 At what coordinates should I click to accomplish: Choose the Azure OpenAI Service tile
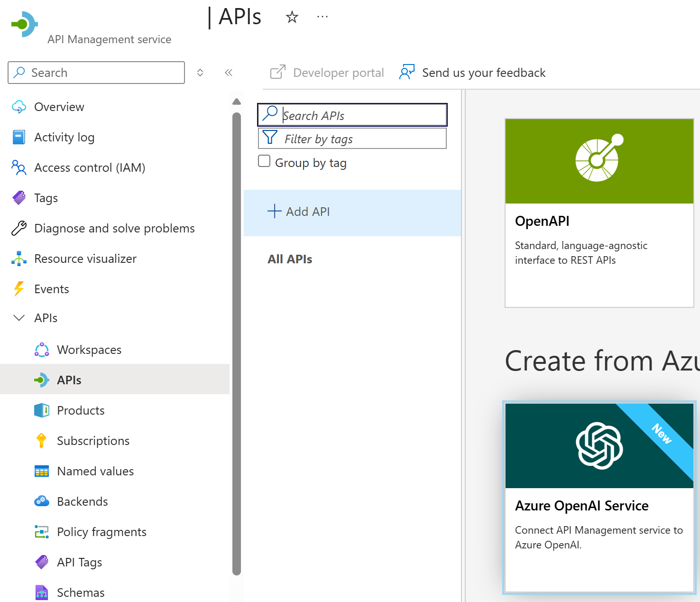599,498
